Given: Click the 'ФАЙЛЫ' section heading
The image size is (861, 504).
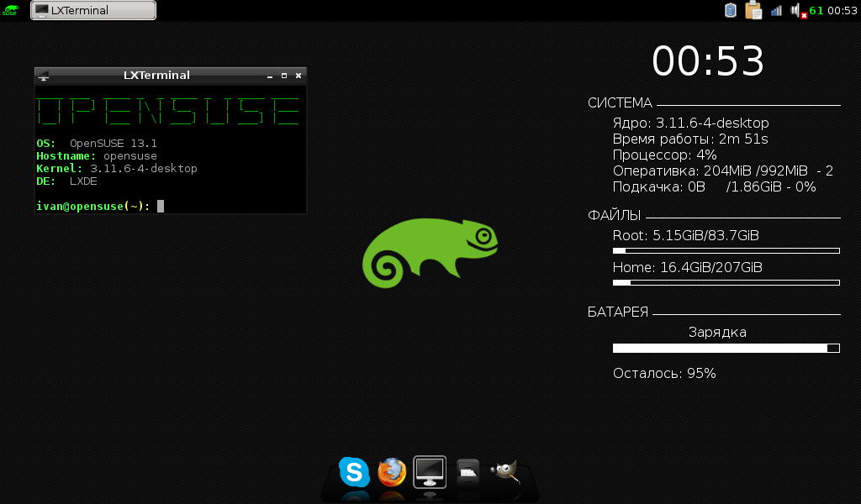Looking at the screenshot, I should tap(615, 216).
